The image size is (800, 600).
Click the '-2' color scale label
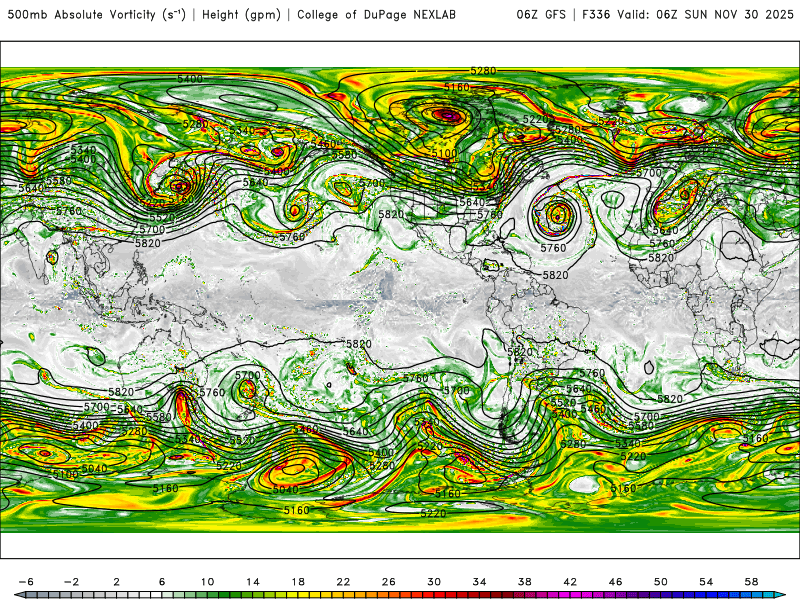(x=71, y=582)
